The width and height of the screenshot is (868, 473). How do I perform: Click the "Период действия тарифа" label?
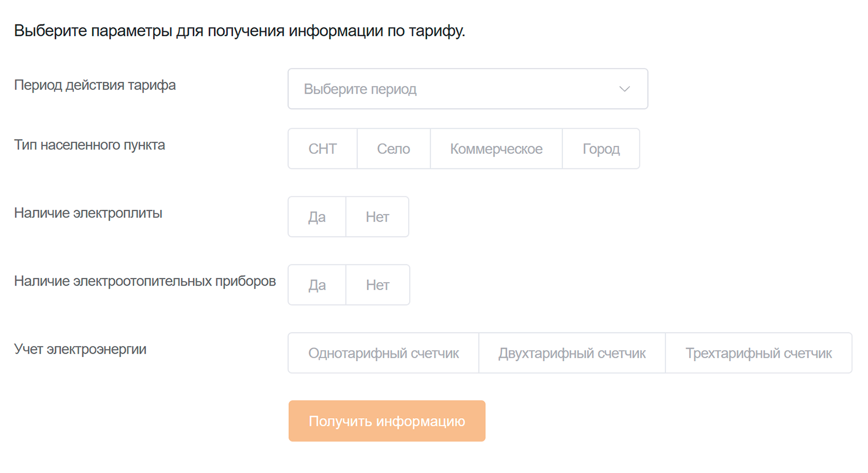pos(95,85)
